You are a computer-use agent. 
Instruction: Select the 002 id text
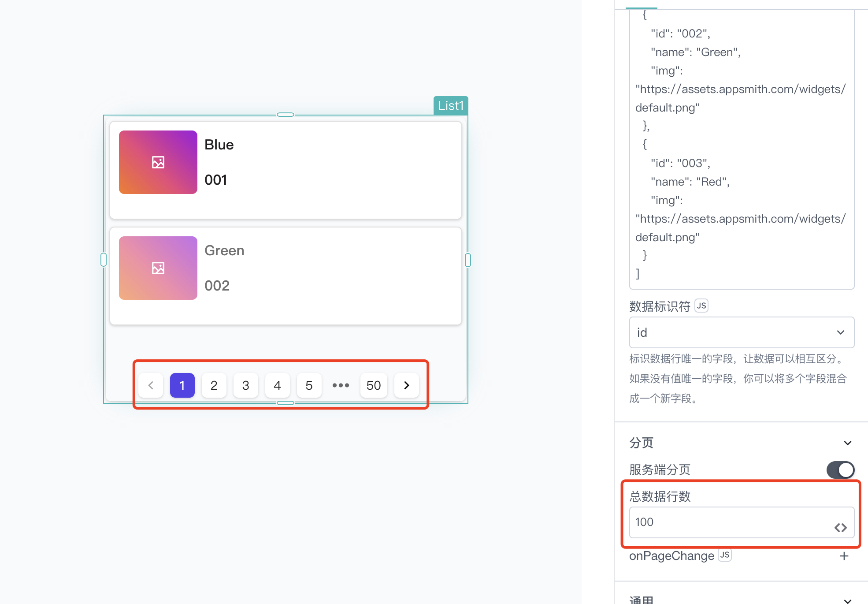pos(217,286)
